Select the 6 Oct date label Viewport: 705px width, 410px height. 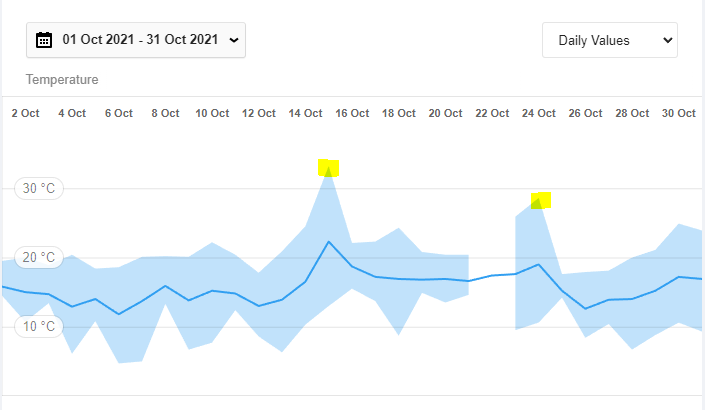click(119, 114)
